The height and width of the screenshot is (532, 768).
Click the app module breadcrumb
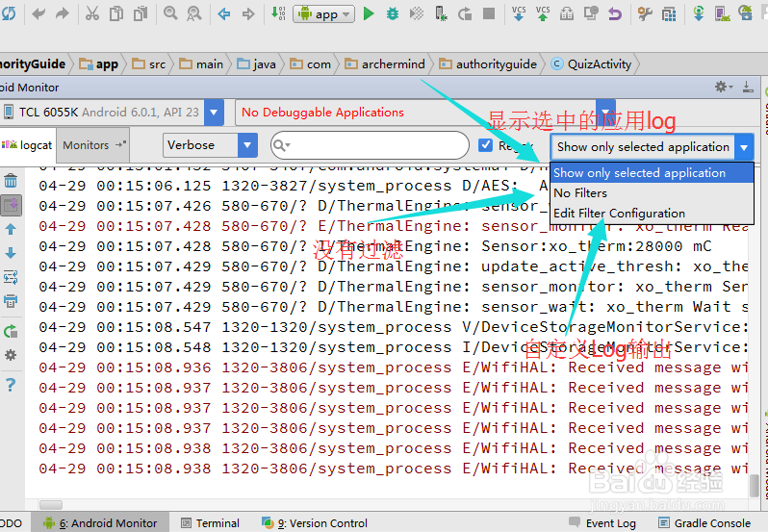(x=99, y=64)
